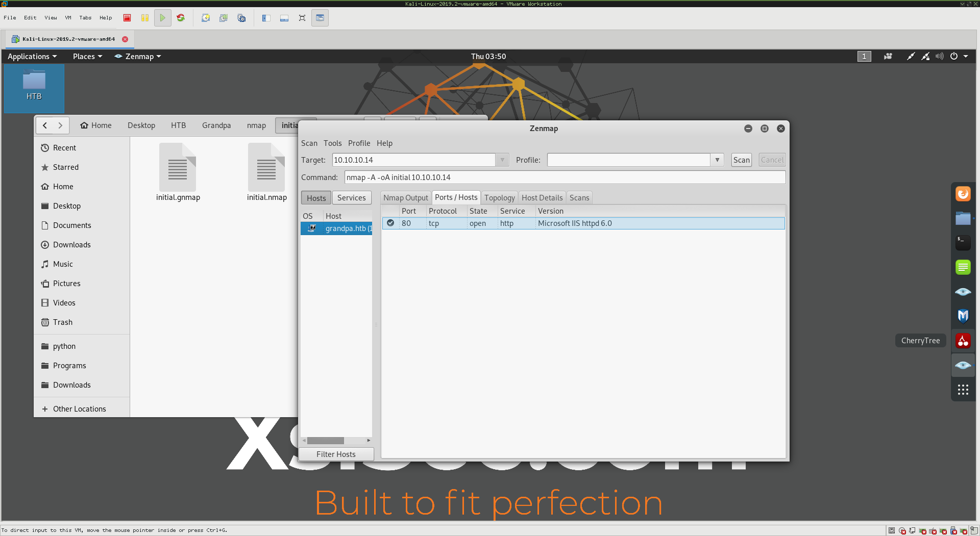This screenshot has height=536, width=980.
Task: Switch to the Scans tab
Action: click(579, 198)
